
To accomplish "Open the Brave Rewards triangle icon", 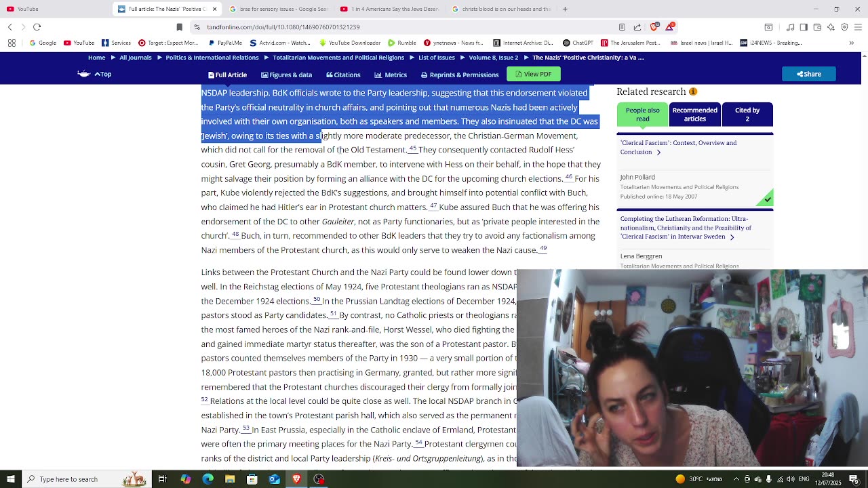I will pyautogui.click(x=670, y=27).
